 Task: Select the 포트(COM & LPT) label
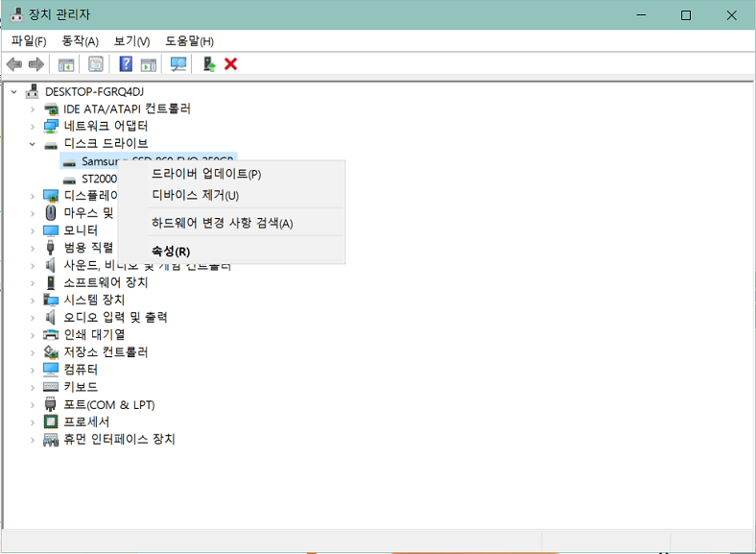(109, 404)
